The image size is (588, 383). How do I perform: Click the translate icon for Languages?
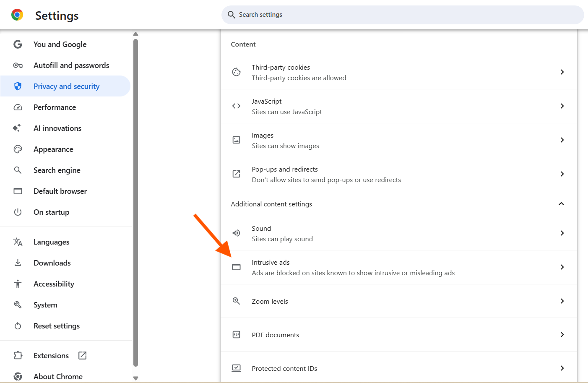click(x=18, y=242)
